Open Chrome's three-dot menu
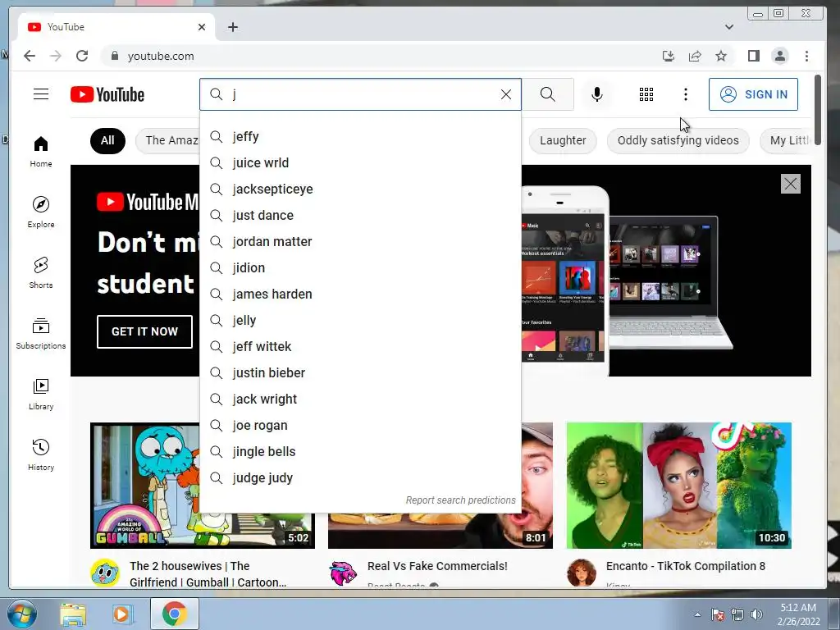 (807, 56)
